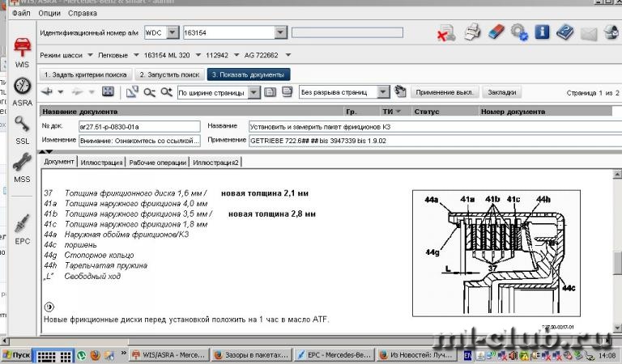
Task: Click the back navigation arrow
Action: click(x=47, y=92)
